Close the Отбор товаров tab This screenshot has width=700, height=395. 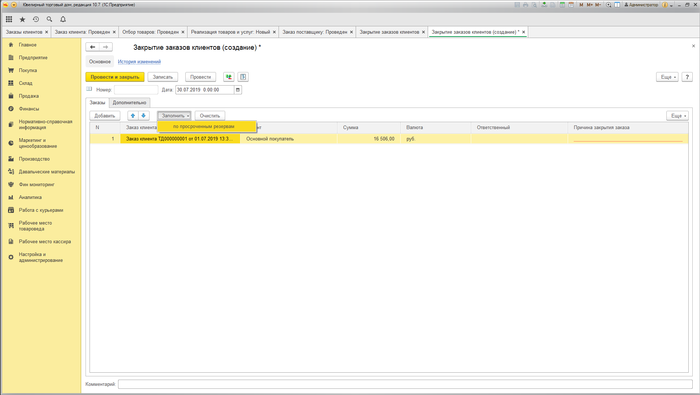tap(183, 32)
